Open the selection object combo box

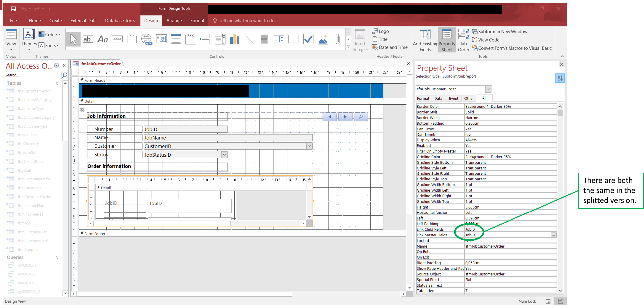pyautogui.click(x=488, y=89)
